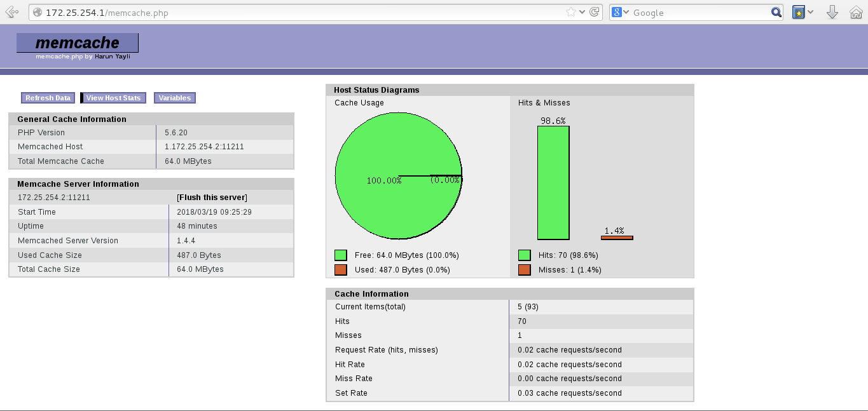
Task: Go back with the browser back arrow
Action: pos(11,12)
